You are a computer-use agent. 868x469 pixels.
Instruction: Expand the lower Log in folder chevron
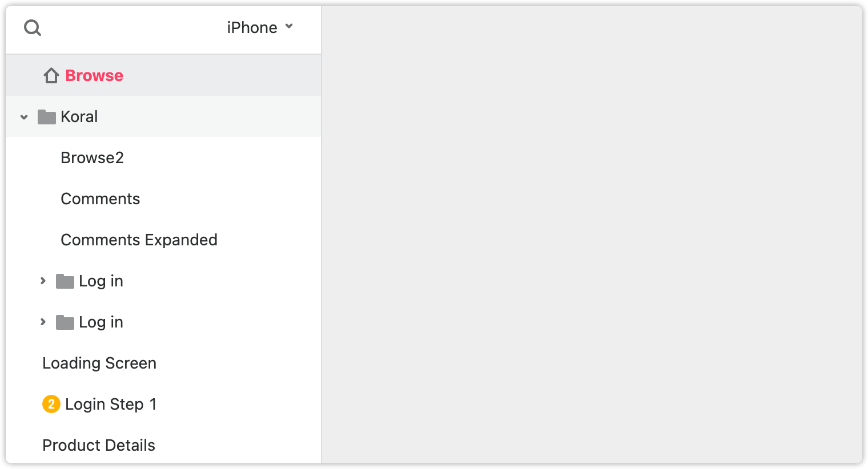point(43,322)
